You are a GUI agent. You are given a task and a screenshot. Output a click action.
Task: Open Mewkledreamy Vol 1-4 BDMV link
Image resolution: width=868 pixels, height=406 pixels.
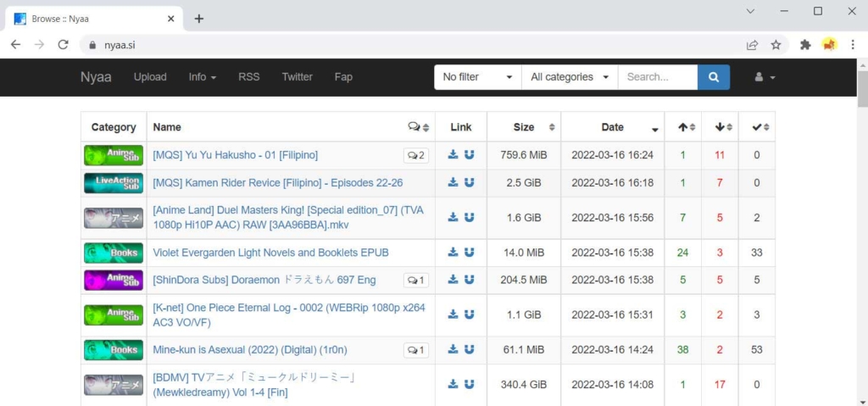click(253, 385)
